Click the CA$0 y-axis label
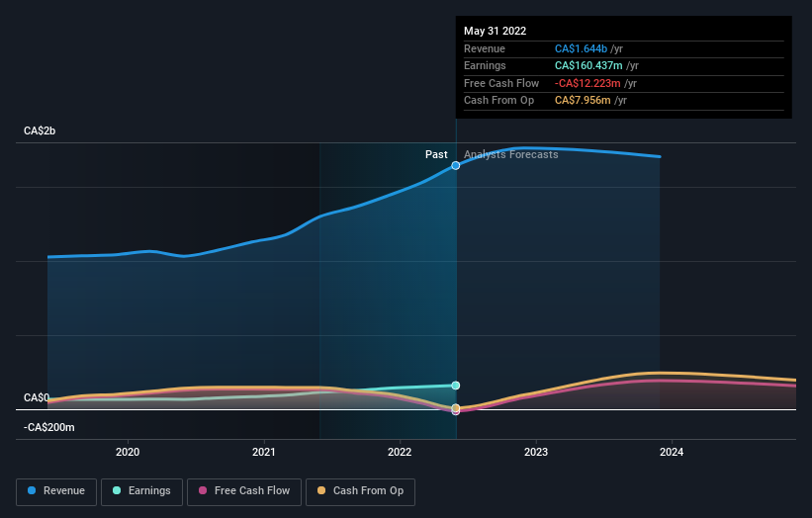Screen dimensions: 812x518 37,398
